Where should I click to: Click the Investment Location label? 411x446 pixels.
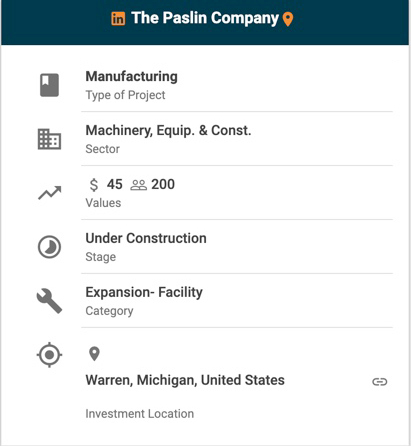(x=140, y=414)
